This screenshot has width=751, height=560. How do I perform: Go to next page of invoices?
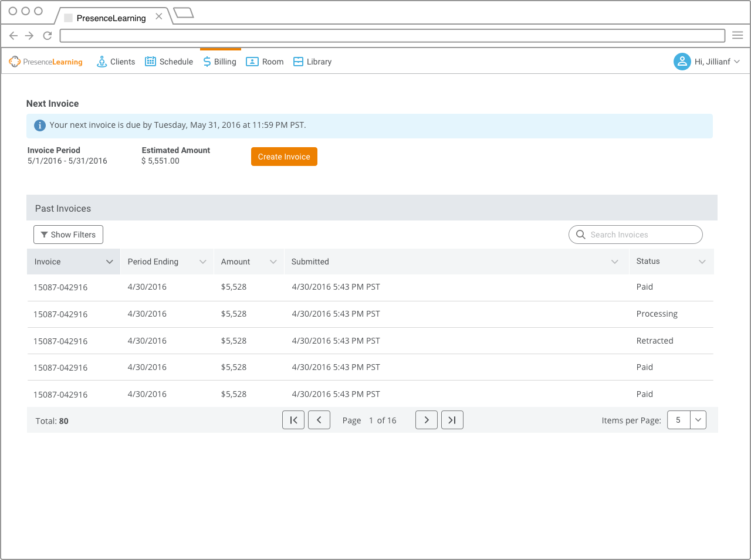pos(427,420)
